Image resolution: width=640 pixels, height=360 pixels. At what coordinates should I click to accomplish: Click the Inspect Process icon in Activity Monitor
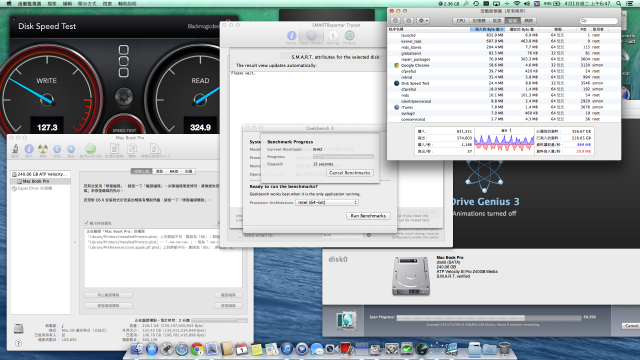point(409,20)
